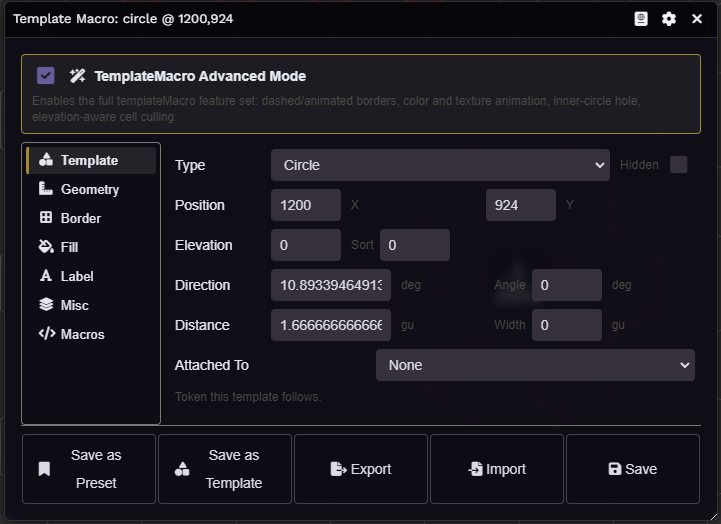Click the 'Template Macro: circle @ 1200,924' title

click(x=123, y=19)
